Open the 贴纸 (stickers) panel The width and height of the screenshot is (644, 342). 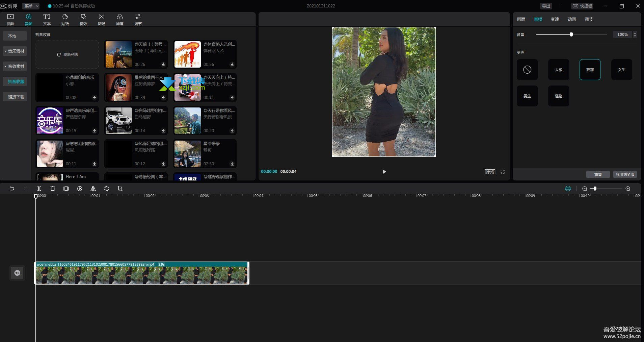coord(65,20)
